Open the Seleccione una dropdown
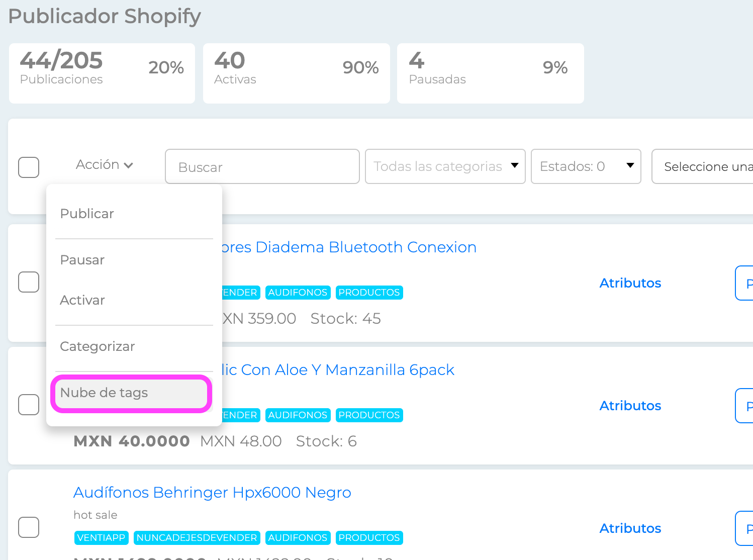Image resolution: width=753 pixels, height=560 pixels. point(702,166)
